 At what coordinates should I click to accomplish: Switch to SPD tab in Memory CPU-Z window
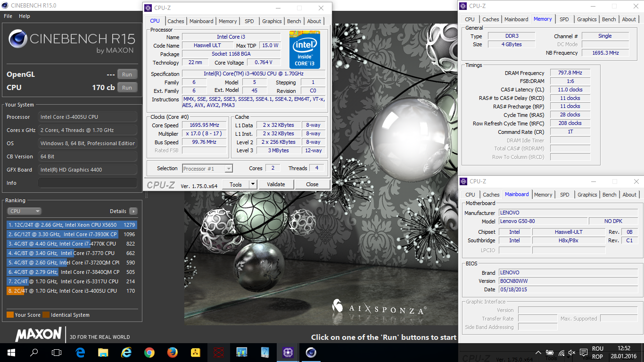pyautogui.click(x=564, y=19)
